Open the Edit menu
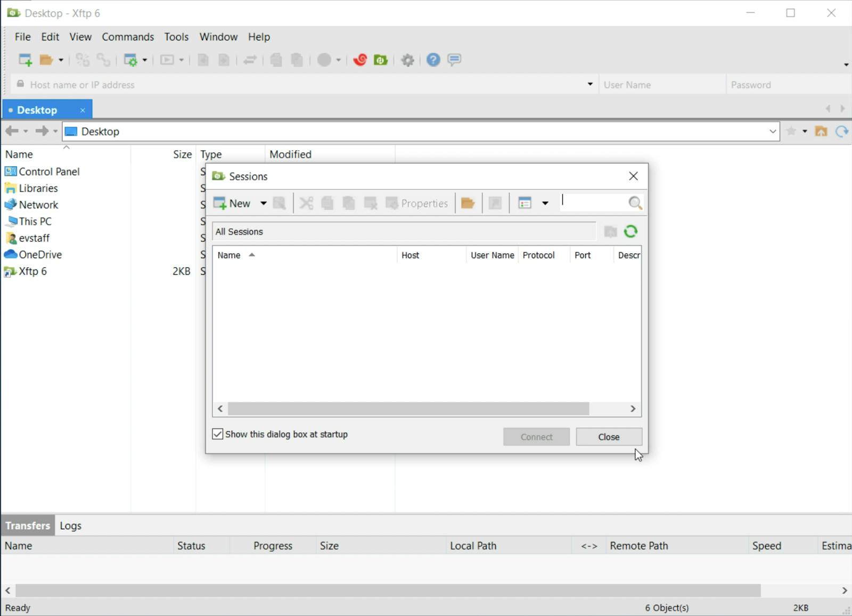Screen dimensions: 852x616 tap(50, 37)
